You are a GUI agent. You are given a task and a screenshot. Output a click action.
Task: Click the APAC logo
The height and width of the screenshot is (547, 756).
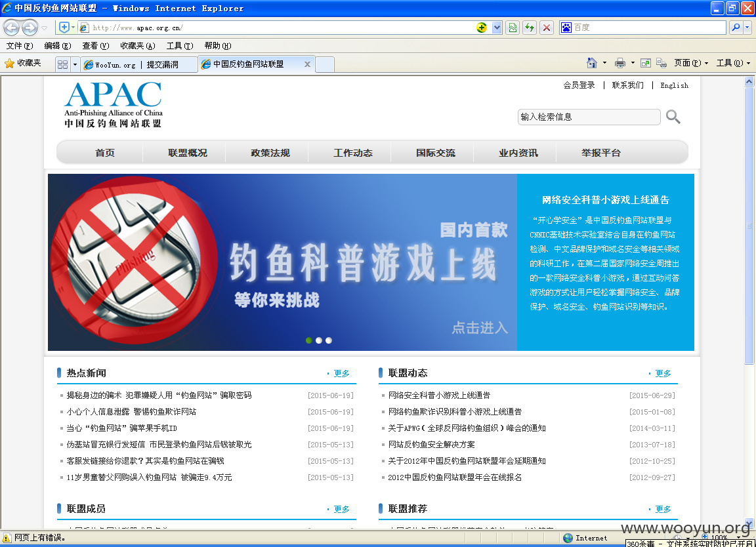(114, 104)
